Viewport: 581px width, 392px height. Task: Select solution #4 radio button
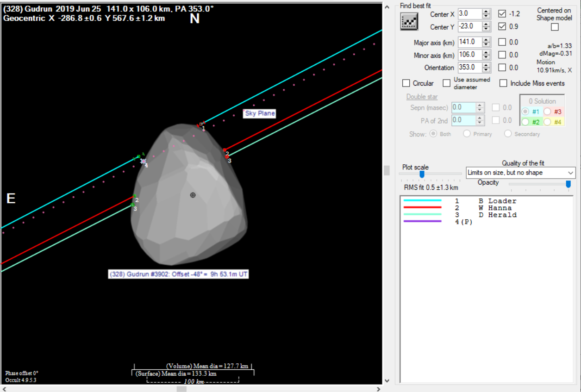point(547,122)
